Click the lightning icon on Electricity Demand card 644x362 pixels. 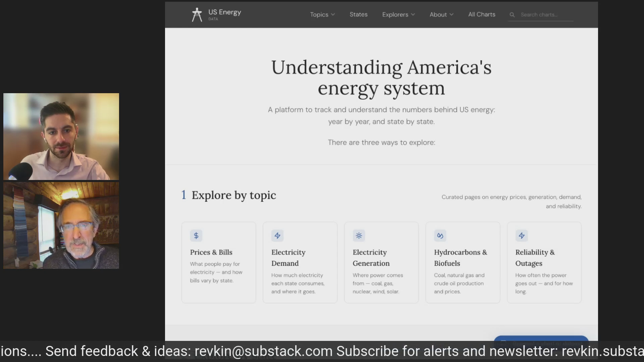(277, 236)
